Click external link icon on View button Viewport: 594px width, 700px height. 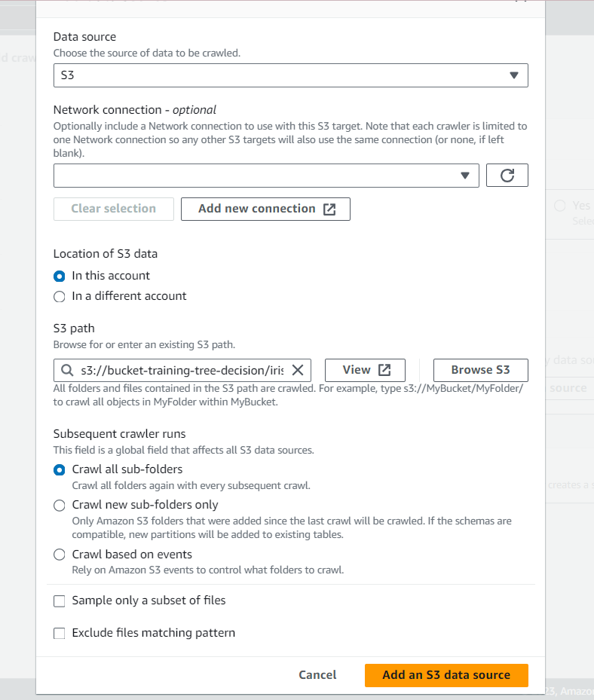(384, 370)
